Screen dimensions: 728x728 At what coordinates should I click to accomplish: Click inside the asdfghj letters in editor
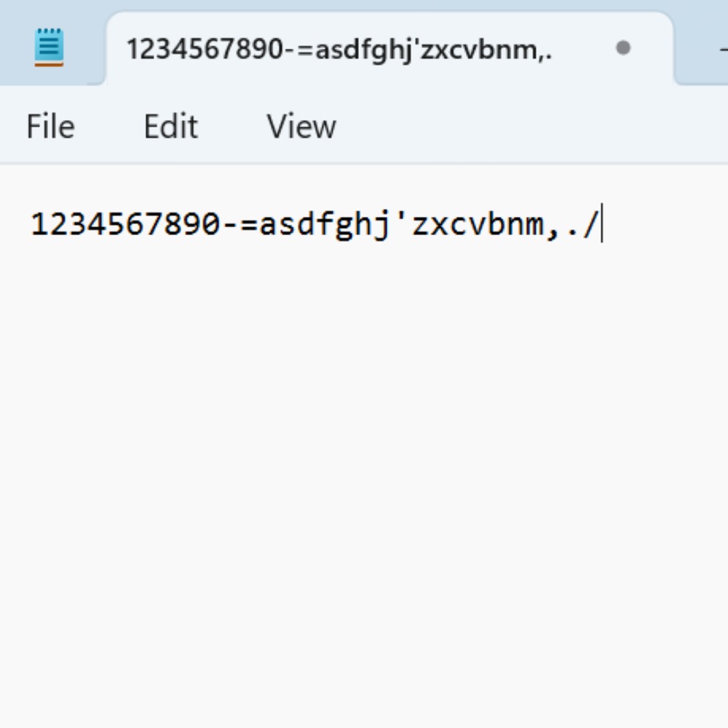click(x=325, y=225)
